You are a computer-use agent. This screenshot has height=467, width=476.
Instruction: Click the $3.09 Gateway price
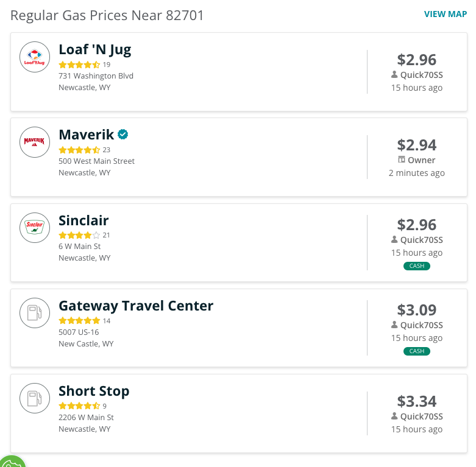pyautogui.click(x=416, y=310)
